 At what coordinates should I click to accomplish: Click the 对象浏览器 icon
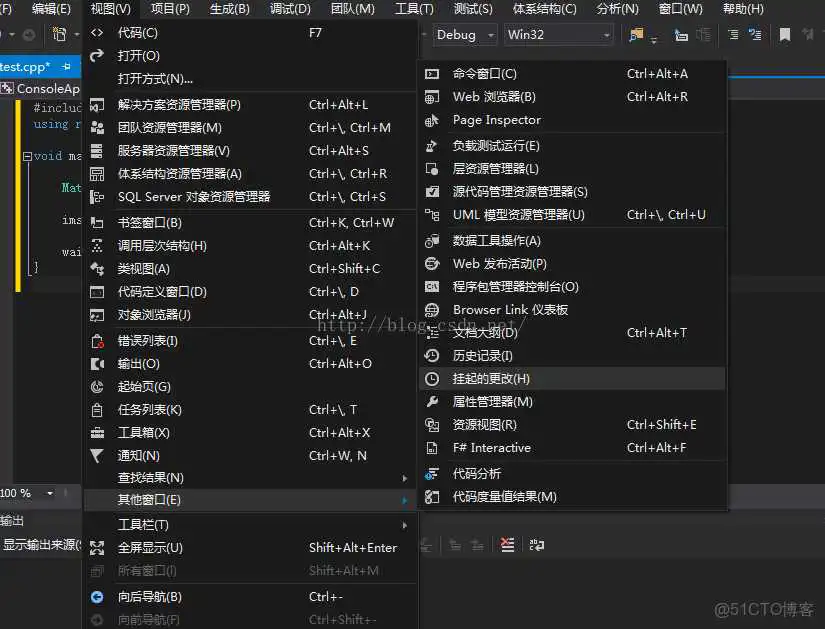pos(97,315)
